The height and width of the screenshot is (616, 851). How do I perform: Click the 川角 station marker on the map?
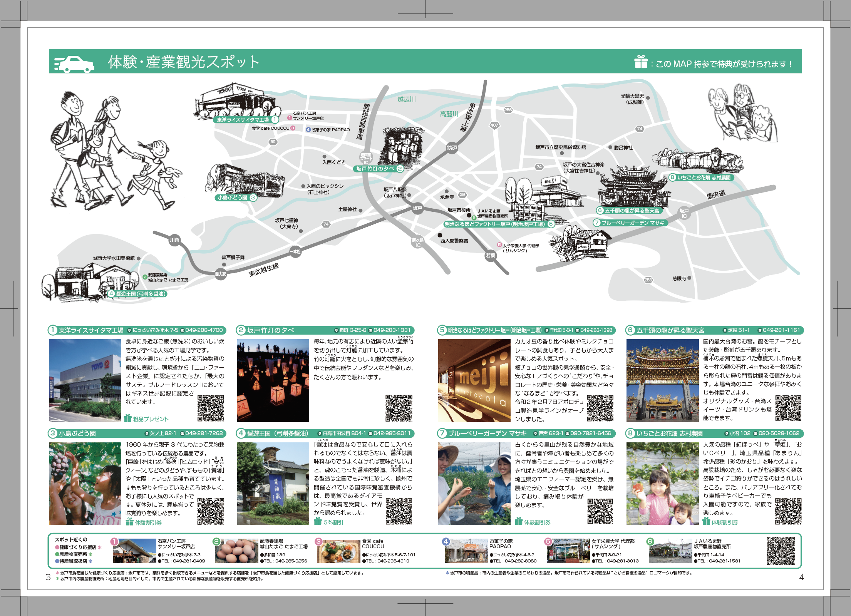pyautogui.click(x=174, y=240)
